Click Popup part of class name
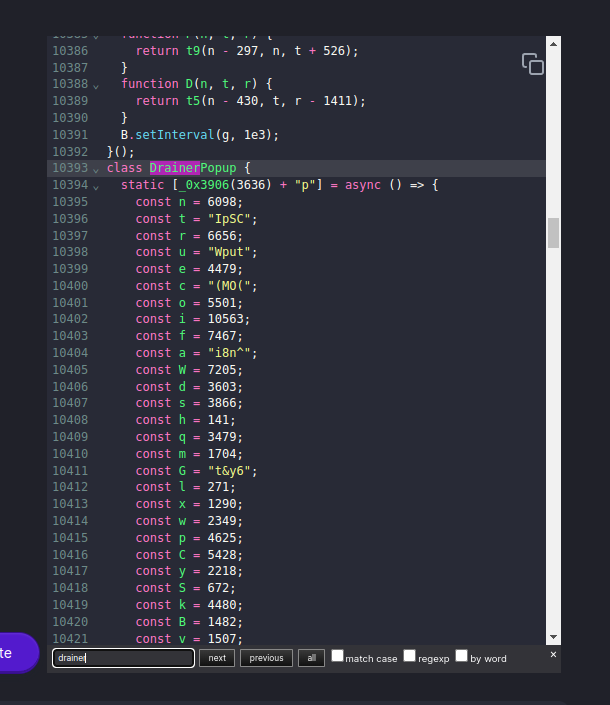 (218, 168)
